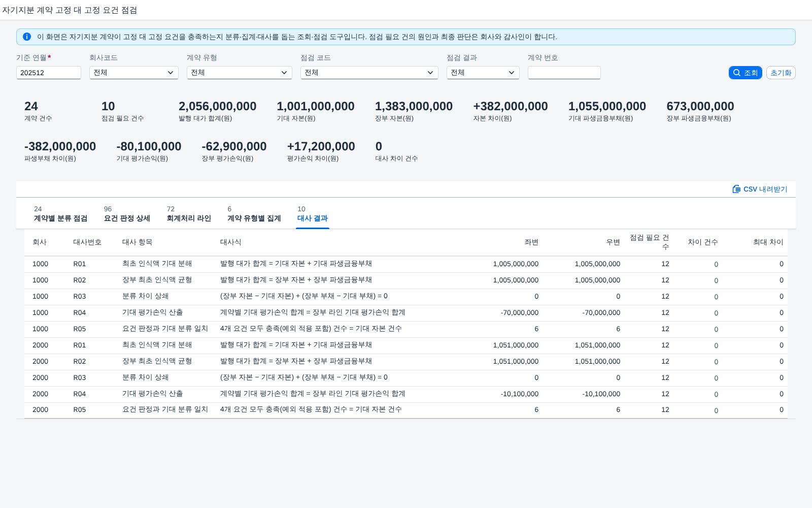Screen dimensions: 812x508
Task: Sort by 대사번호 column header
Action: coord(87,242)
